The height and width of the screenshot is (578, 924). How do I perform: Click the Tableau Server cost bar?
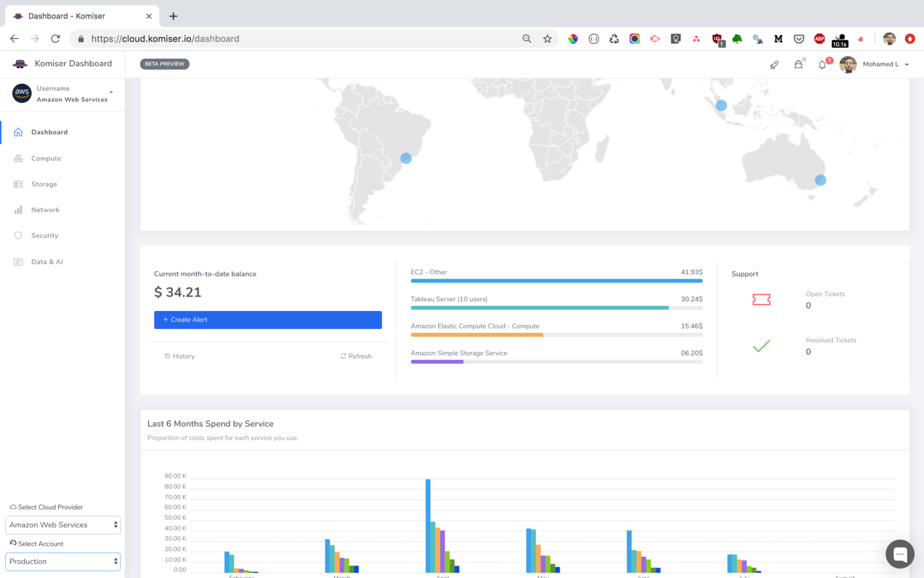(x=556, y=308)
